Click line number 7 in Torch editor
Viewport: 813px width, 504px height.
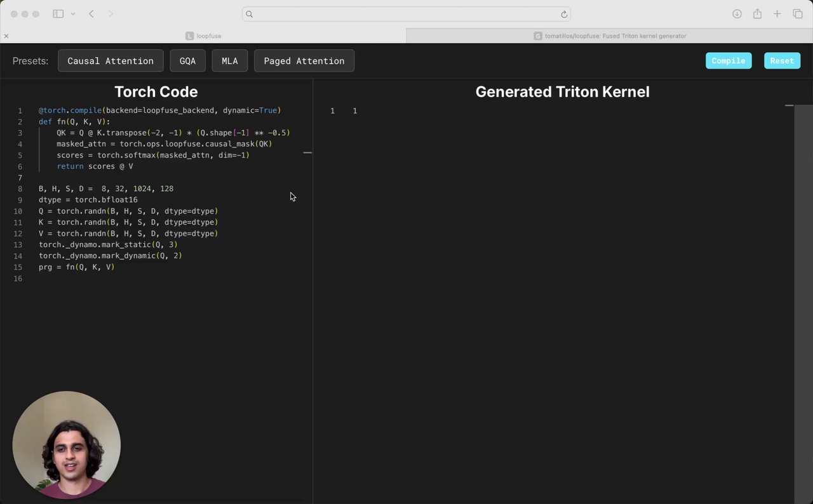[x=20, y=178]
